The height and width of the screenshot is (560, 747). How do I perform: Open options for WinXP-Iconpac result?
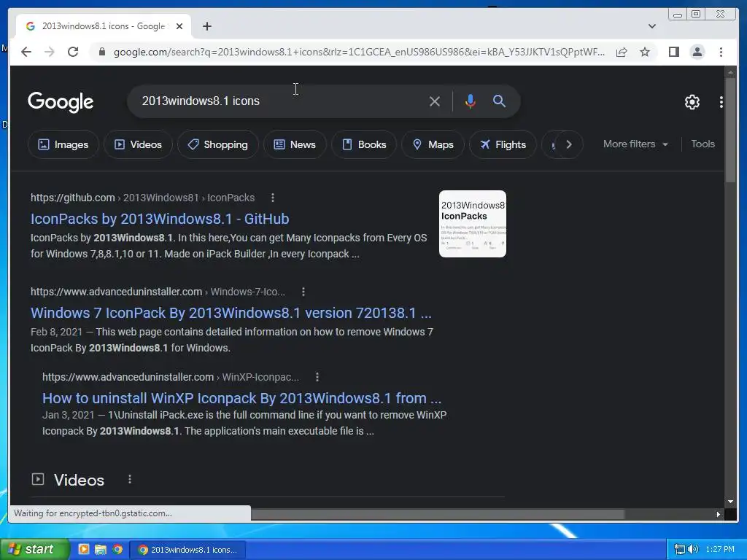pos(317,377)
